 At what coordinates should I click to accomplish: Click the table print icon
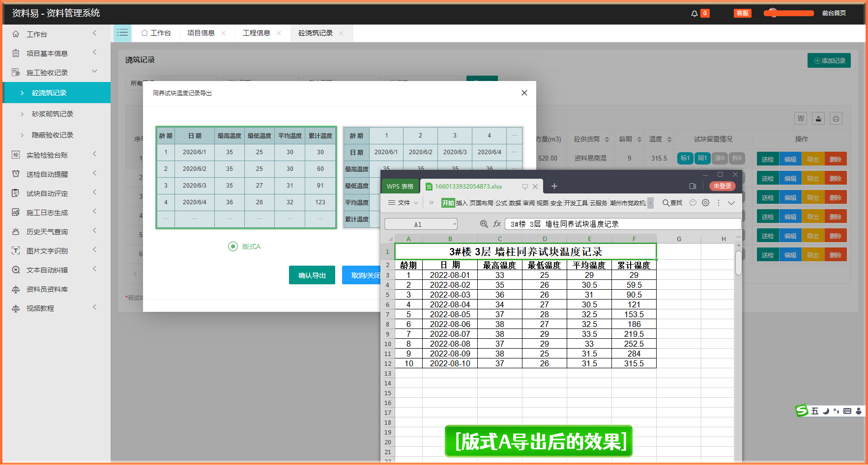click(836, 118)
